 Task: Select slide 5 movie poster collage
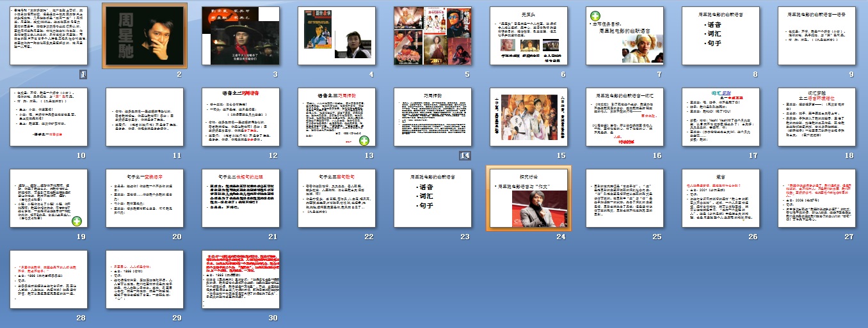[433, 35]
